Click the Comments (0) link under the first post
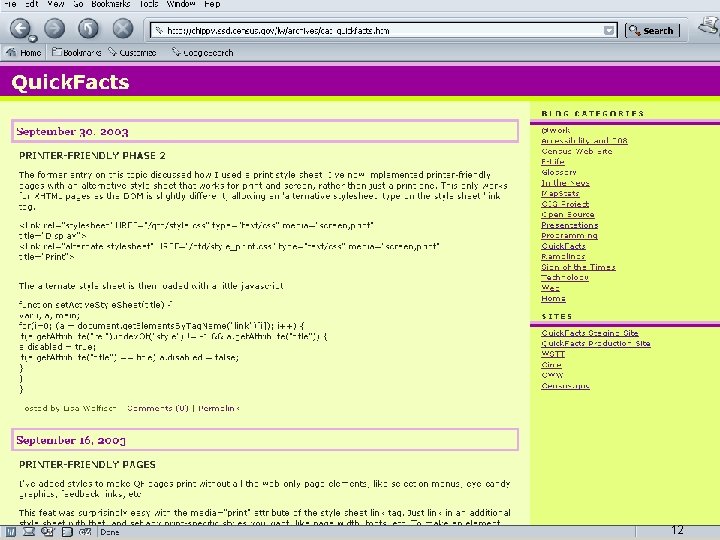The width and height of the screenshot is (720, 540). (x=158, y=408)
